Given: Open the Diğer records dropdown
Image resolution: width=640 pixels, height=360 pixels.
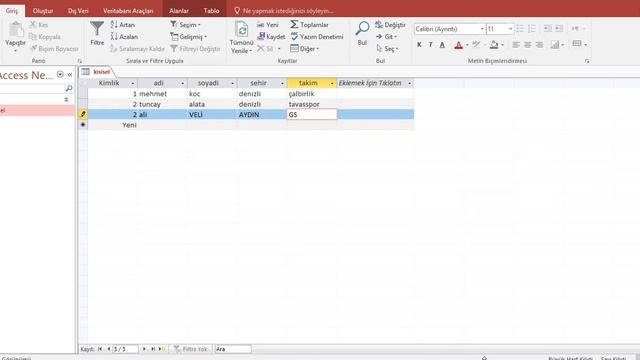Looking at the screenshot, I should point(304,49).
